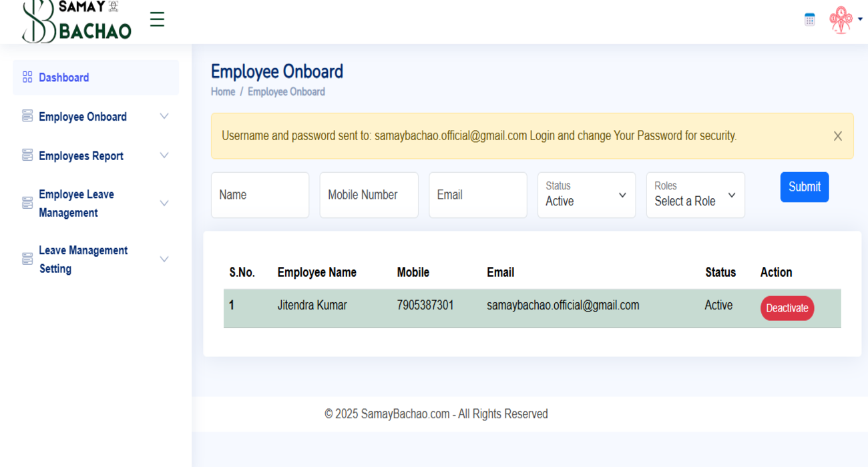This screenshot has width=868, height=467.
Task: Open the Home breadcrumb link
Action: [x=222, y=91]
